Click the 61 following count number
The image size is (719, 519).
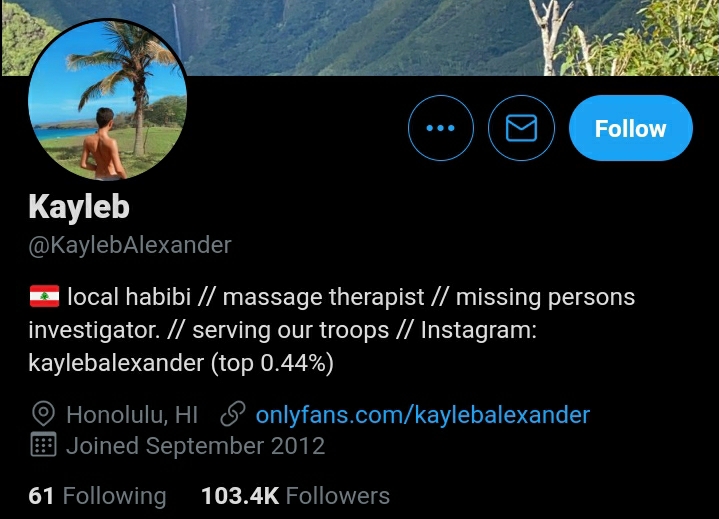41,496
